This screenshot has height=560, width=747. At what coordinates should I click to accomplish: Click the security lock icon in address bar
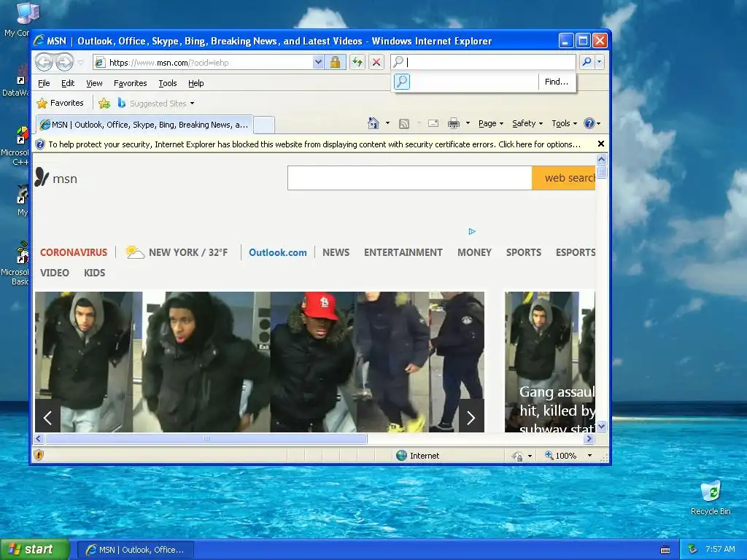point(335,62)
